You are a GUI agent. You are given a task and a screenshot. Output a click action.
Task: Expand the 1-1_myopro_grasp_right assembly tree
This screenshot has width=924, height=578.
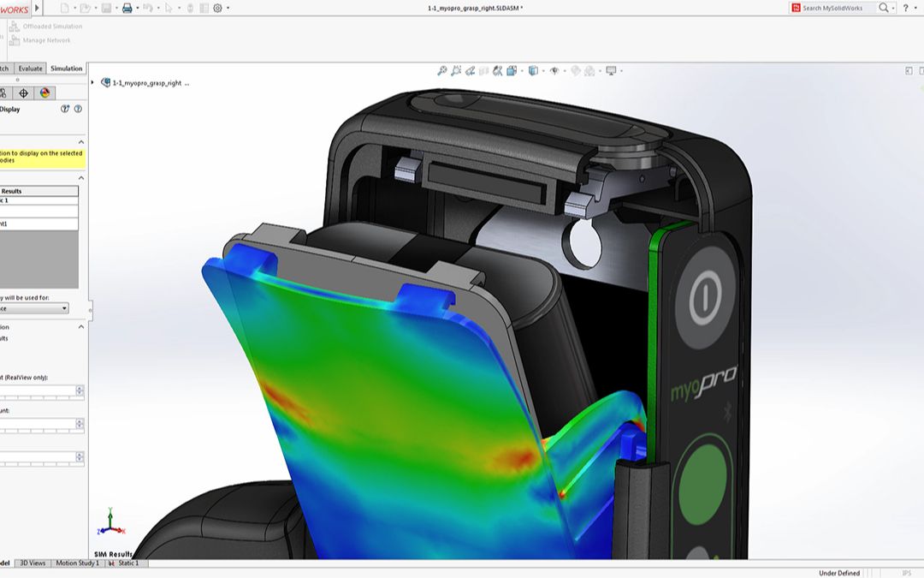[94, 82]
